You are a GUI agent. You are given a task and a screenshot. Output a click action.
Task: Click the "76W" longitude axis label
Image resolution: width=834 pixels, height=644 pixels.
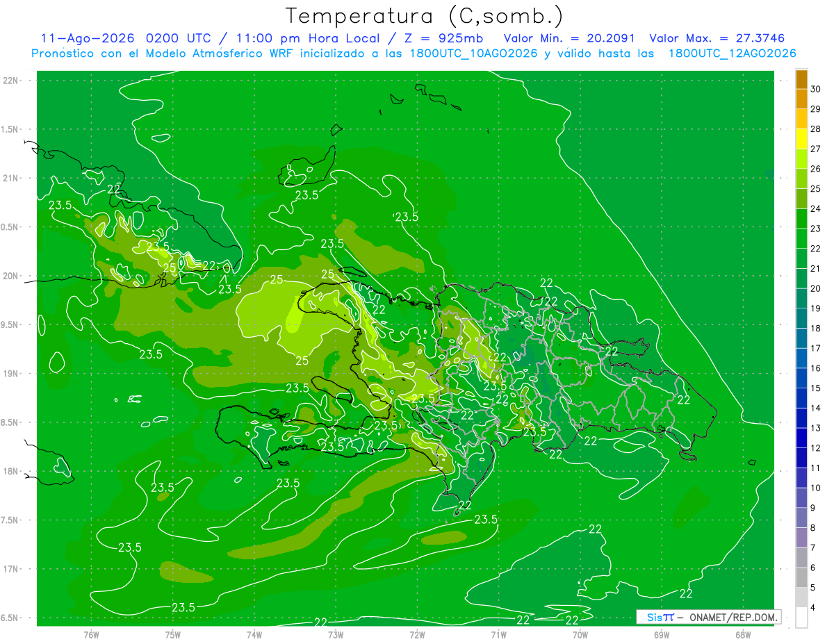click(x=91, y=635)
